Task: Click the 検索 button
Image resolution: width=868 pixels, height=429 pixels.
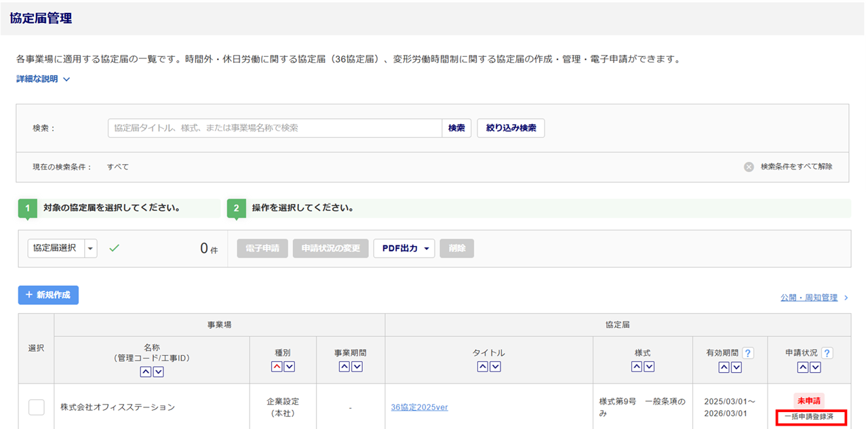Action: (x=456, y=128)
